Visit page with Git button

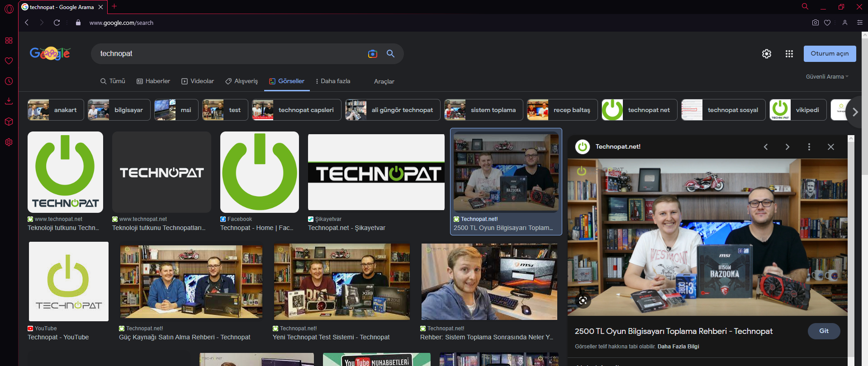(824, 331)
